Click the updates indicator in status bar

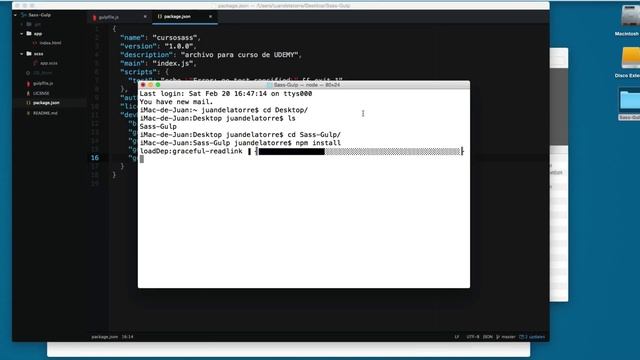[x=532, y=337]
